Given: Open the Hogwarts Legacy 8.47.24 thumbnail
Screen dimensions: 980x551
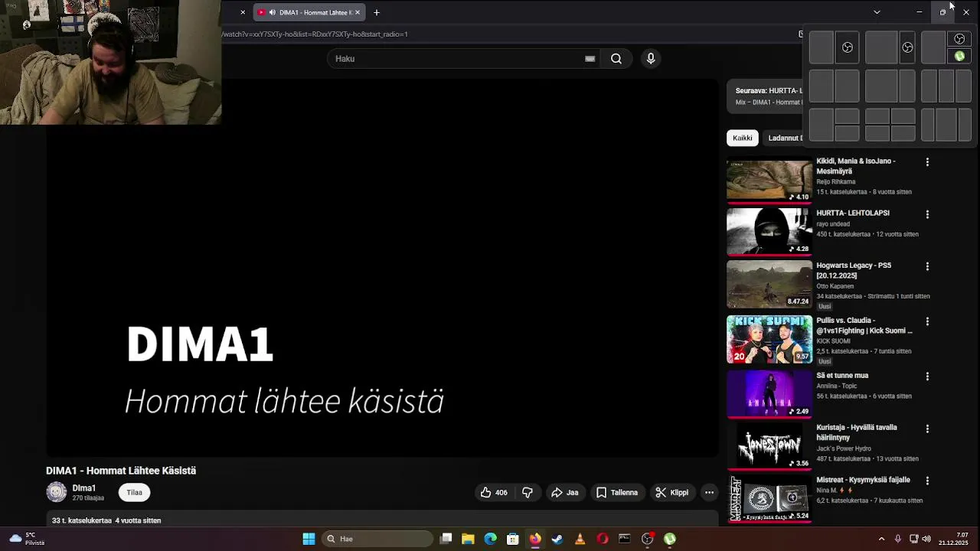Looking at the screenshot, I should 769,284.
